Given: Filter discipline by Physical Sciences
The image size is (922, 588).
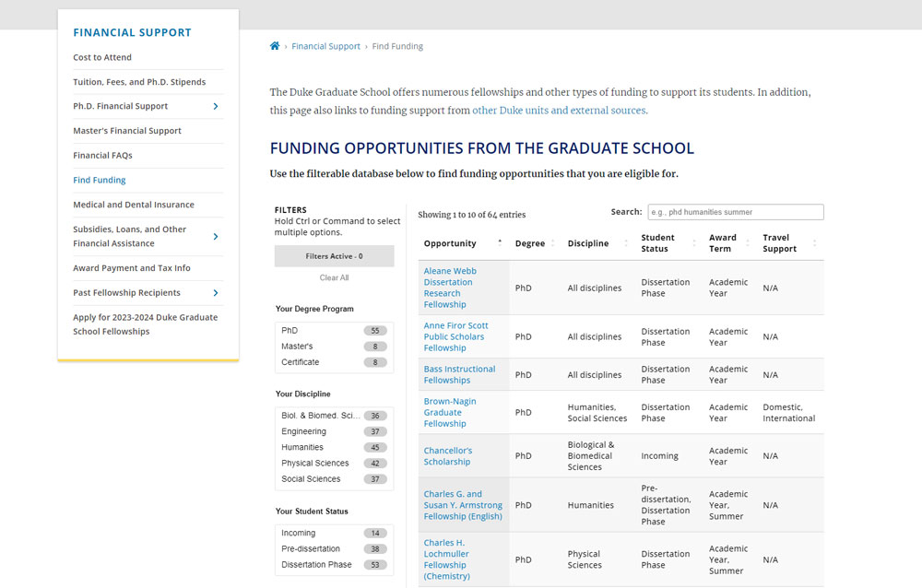Looking at the screenshot, I should (334, 464).
